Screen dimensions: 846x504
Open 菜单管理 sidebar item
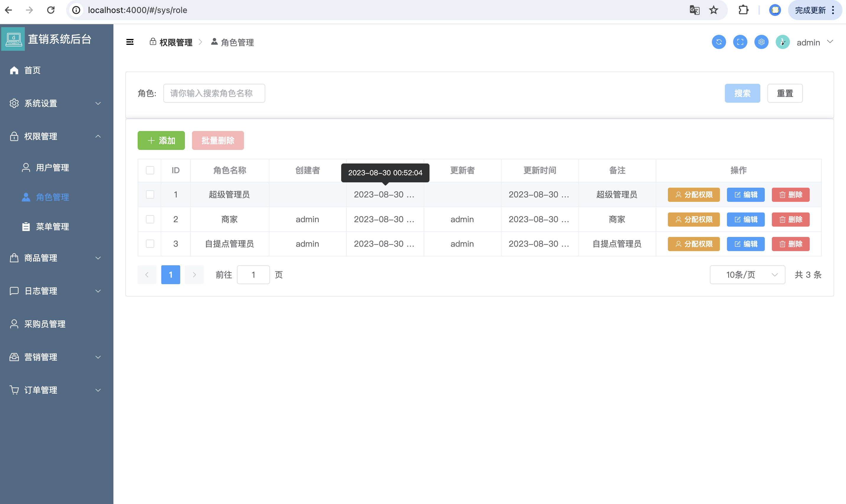tap(52, 227)
